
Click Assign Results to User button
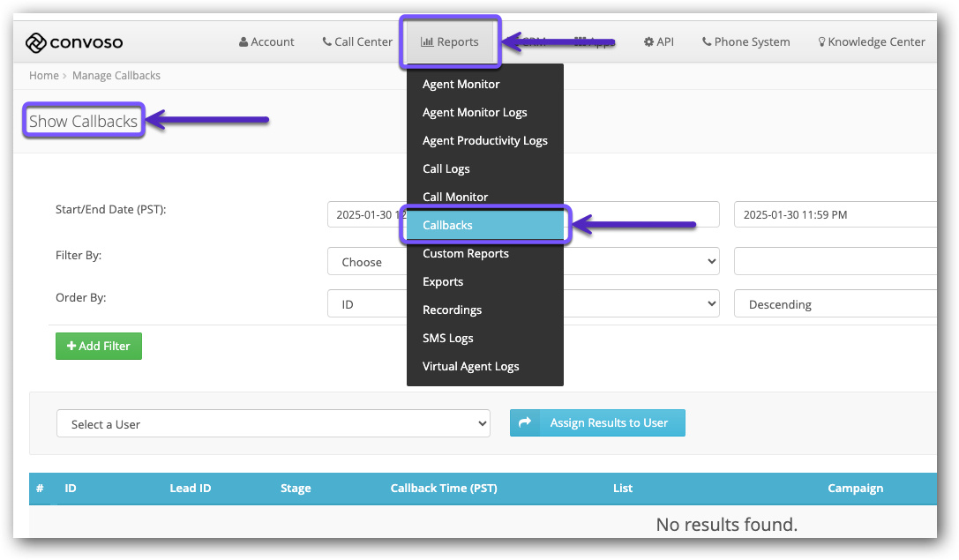tap(597, 423)
